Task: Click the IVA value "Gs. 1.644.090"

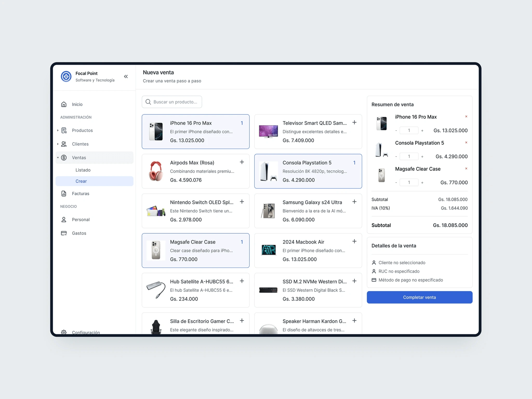Action: tap(454, 208)
